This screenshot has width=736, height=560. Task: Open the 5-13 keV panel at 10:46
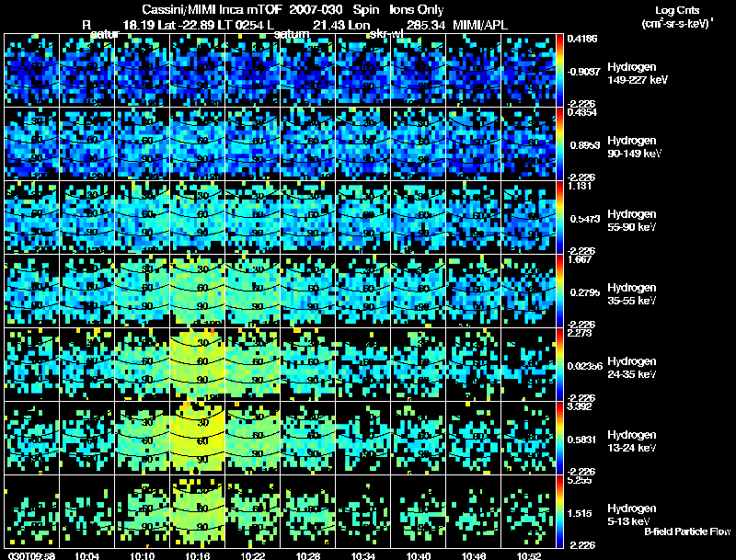[x=474, y=512]
